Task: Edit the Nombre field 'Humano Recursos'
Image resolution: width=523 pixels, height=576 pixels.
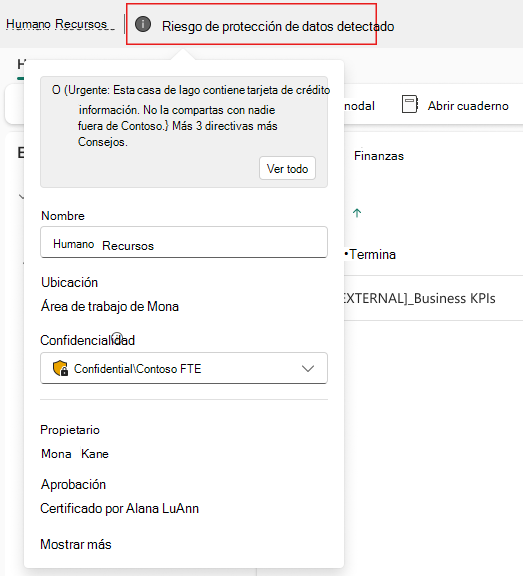Action: click(184, 242)
